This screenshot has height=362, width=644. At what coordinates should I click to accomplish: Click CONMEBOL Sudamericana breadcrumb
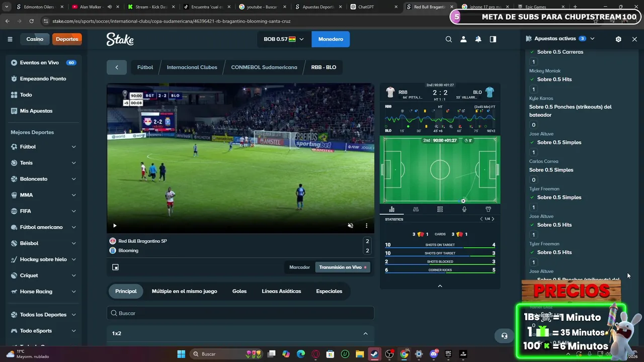(x=264, y=67)
